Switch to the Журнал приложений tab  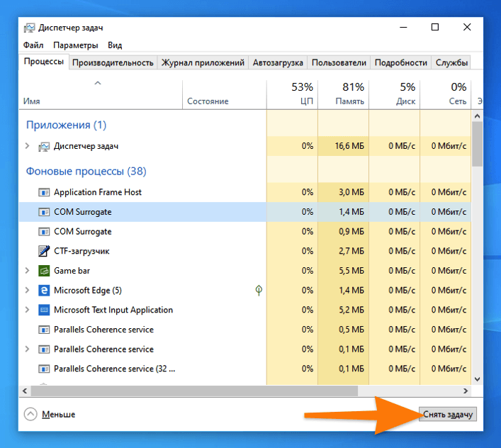[x=203, y=62]
